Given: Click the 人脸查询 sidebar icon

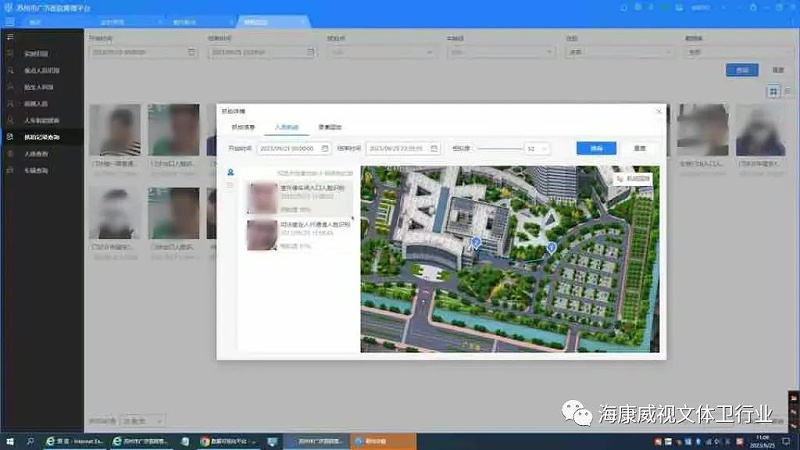Looking at the screenshot, I should [x=10, y=153].
